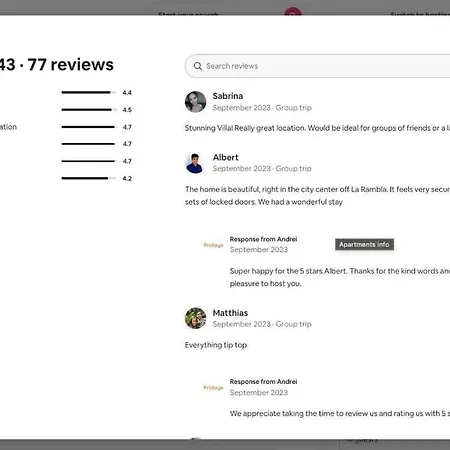Viewport: 450px width, 450px height.
Task: Click the 4.4 rating bar
Action: coord(89,92)
